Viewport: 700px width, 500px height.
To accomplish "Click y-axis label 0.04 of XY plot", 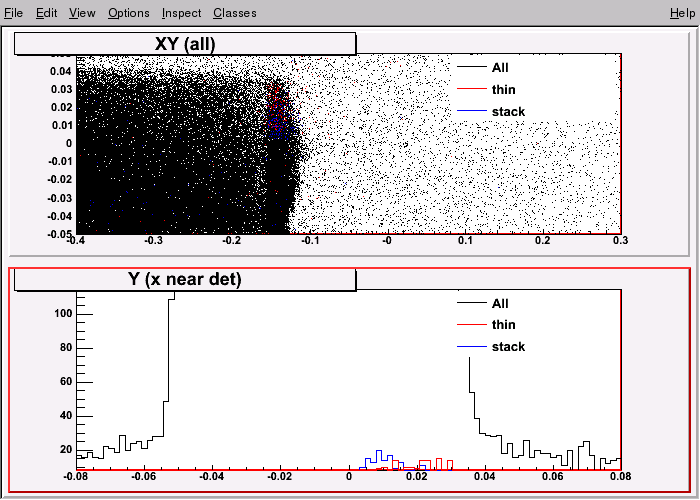I will point(61,71).
